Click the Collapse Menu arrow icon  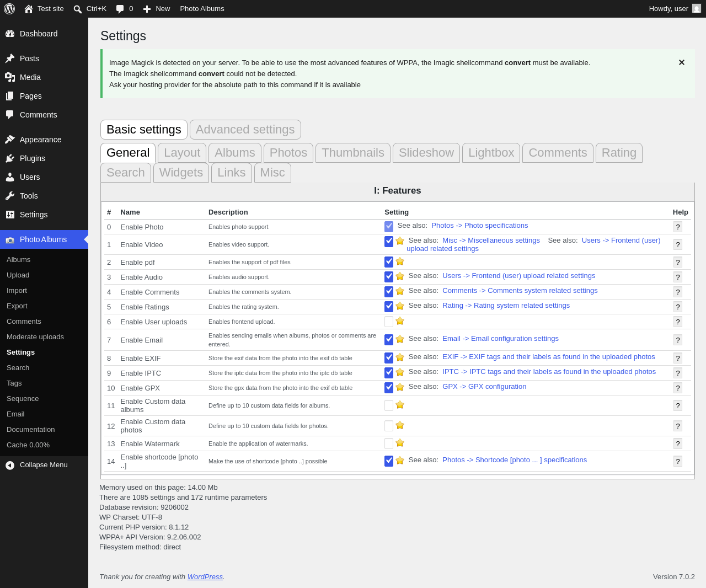pos(10,465)
